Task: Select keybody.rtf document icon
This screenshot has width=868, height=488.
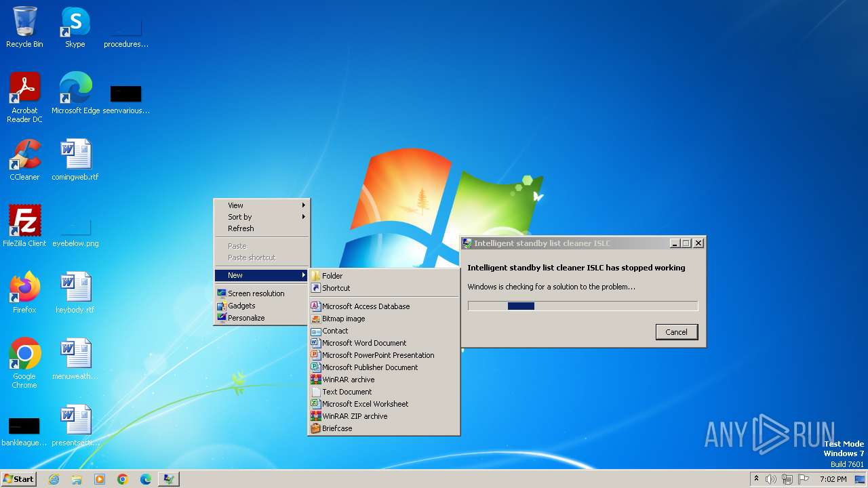Action: pos(75,293)
